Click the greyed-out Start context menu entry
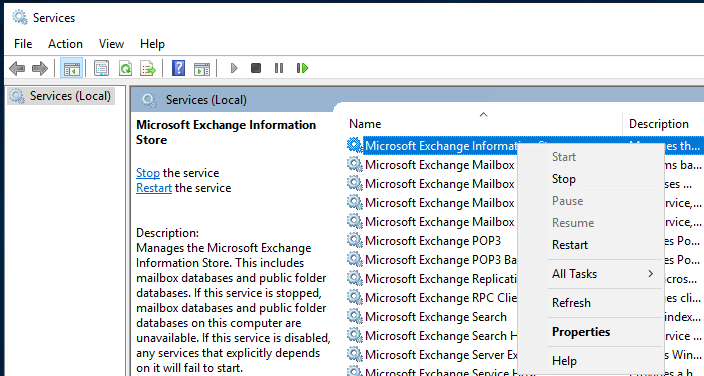 [590, 157]
